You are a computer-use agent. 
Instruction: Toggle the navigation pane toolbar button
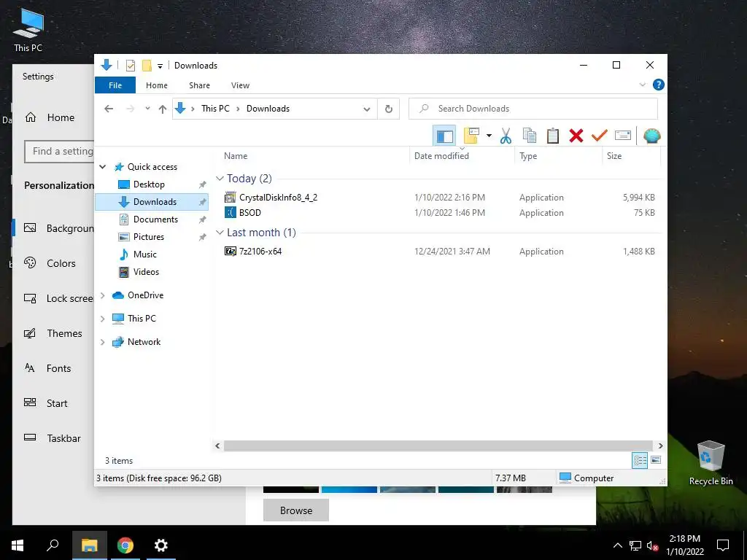(444, 136)
